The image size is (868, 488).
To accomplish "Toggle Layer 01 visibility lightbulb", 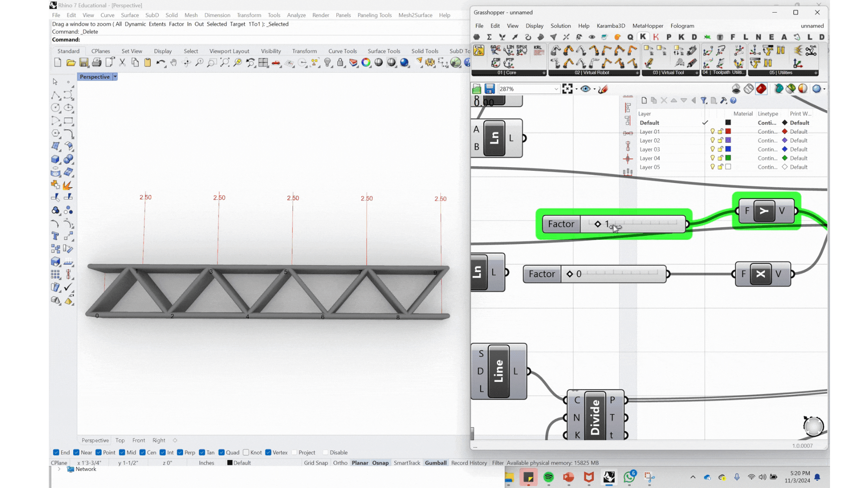I will point(712,131).
